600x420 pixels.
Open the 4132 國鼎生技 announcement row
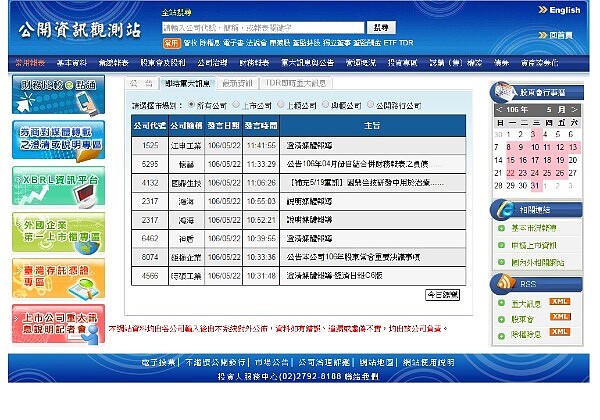298,183
